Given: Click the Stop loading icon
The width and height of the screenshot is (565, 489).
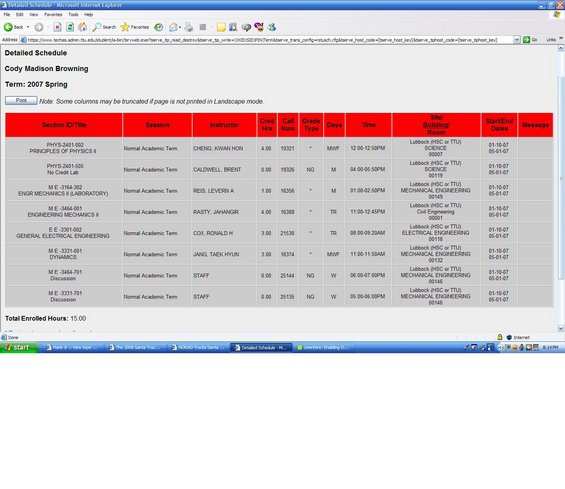Looking at the screenshot, I should point(57,27).
